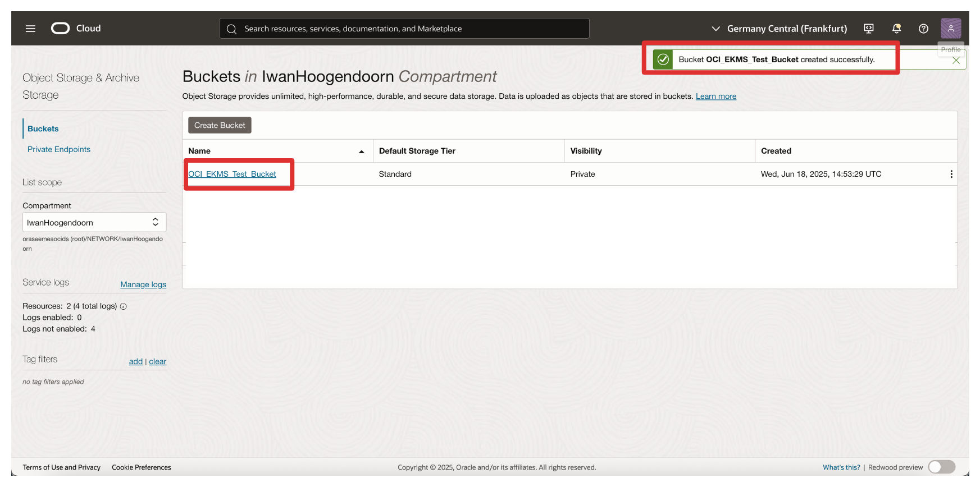Open the OCI_EKMS_Test_Bucket link
The image size is (980, 487).
[232, 174]
